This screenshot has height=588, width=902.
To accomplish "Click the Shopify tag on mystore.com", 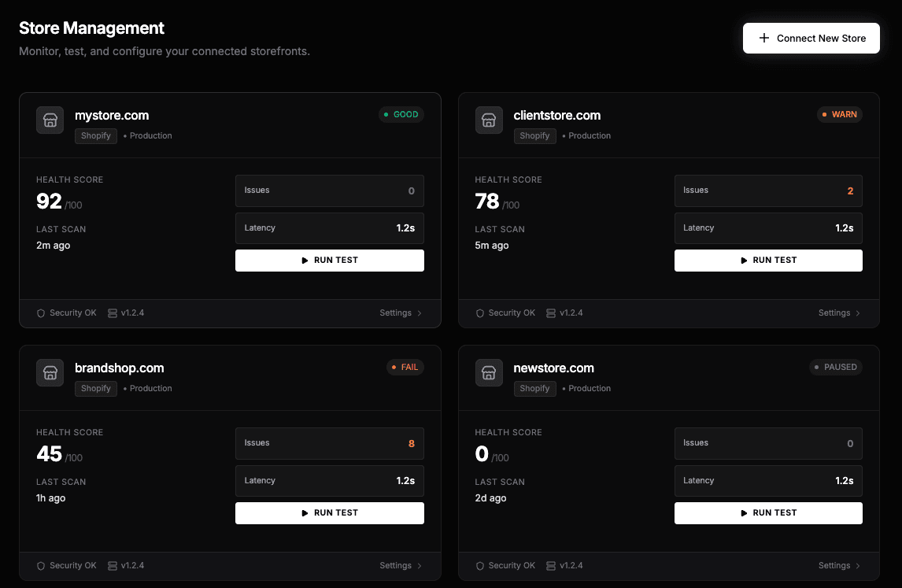I will click(96, 136).
